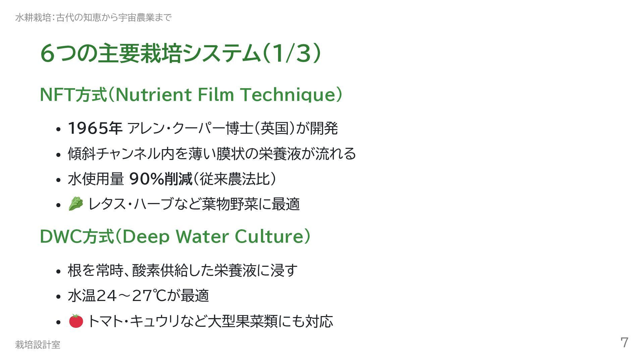Click the 水温24～27℃ bullet line
The width and height of the screenshot is (644, 362).
click(138, 296)
